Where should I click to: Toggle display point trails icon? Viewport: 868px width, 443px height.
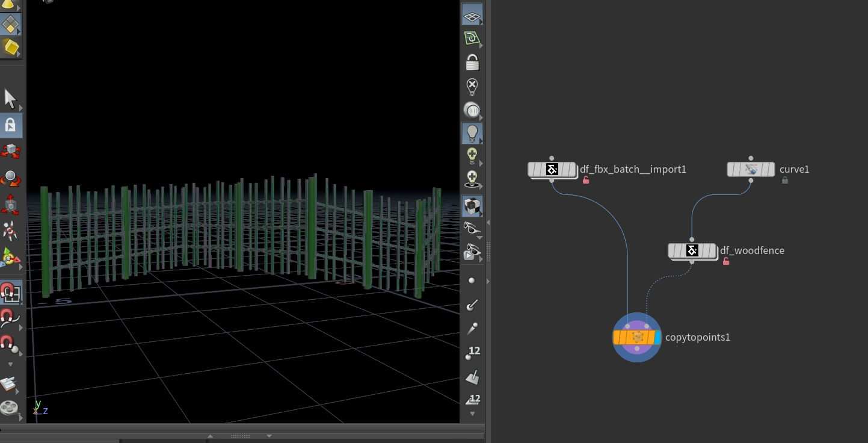coord(472,329)
